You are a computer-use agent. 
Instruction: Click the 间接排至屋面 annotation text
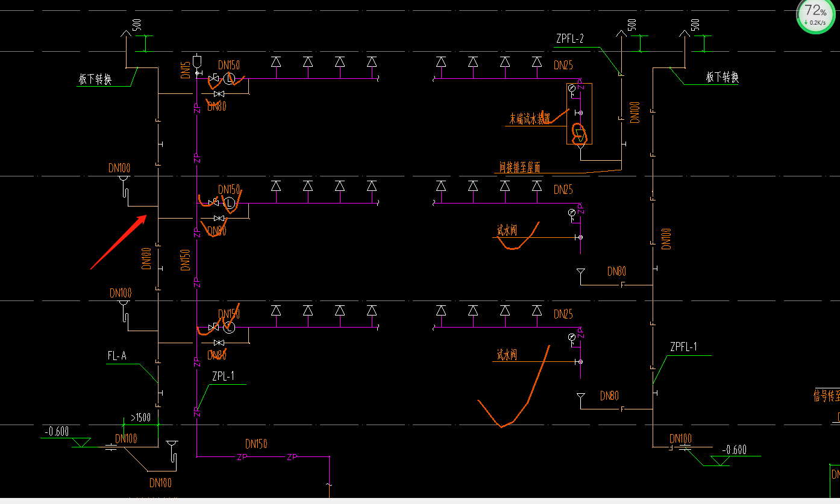(520, 167)
